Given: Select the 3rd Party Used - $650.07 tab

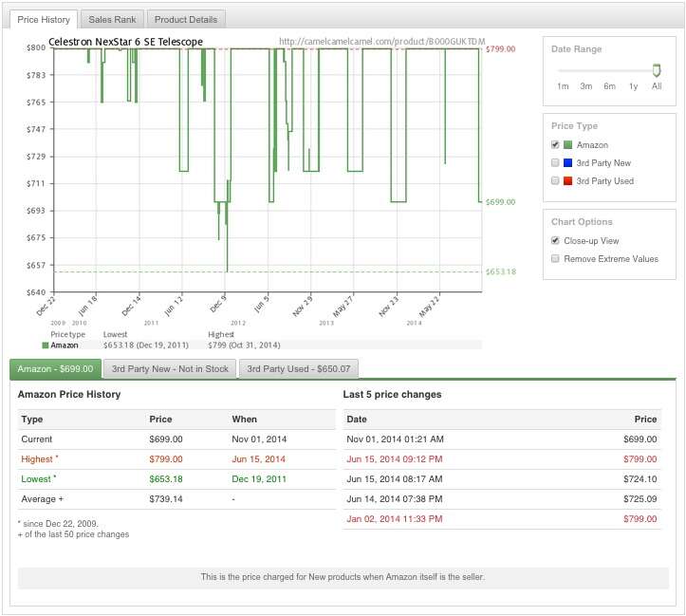Looking at the screenshot, I should pos(298,369).
